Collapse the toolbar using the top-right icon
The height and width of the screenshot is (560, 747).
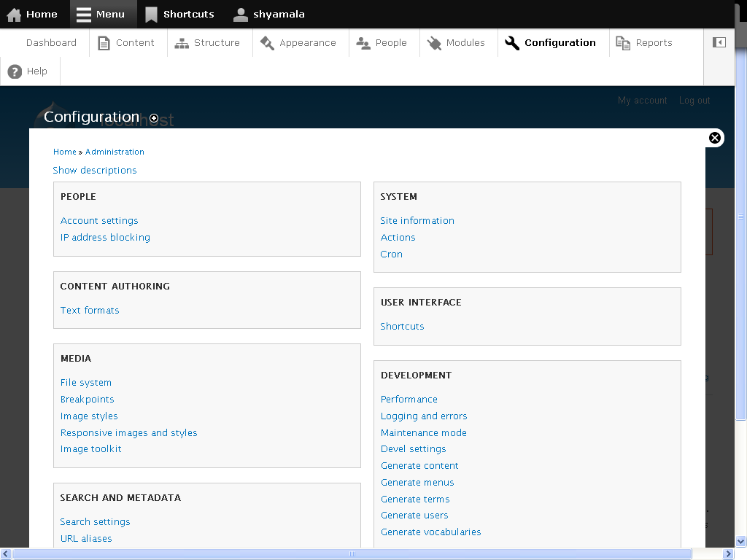pyautogui.click(x=719, y=42)
